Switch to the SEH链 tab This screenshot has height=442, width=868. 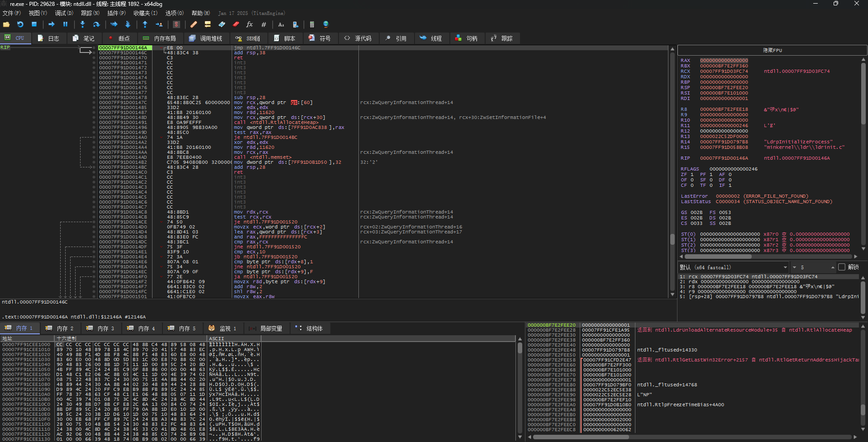coord(248,38)
